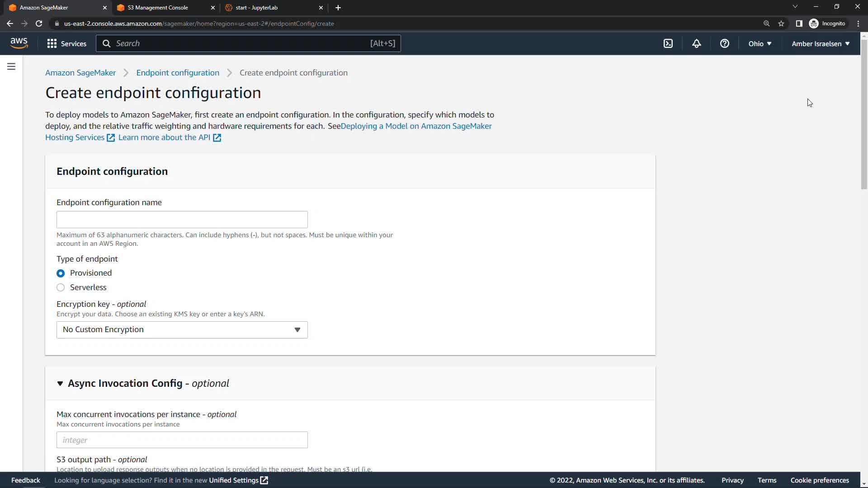Screen dimensions: 868x488
Task: Switch to the S3 Management Console tab
Action: [x=158, y=8]
